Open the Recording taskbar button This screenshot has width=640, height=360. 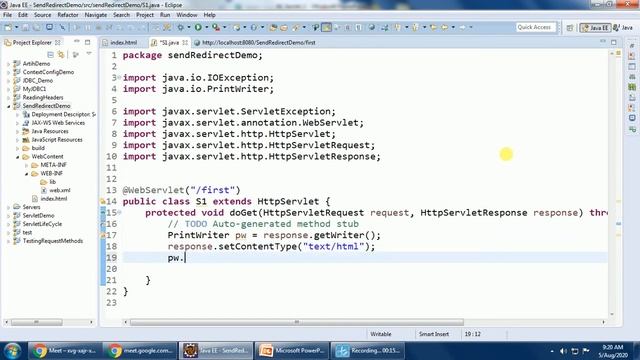367,351
